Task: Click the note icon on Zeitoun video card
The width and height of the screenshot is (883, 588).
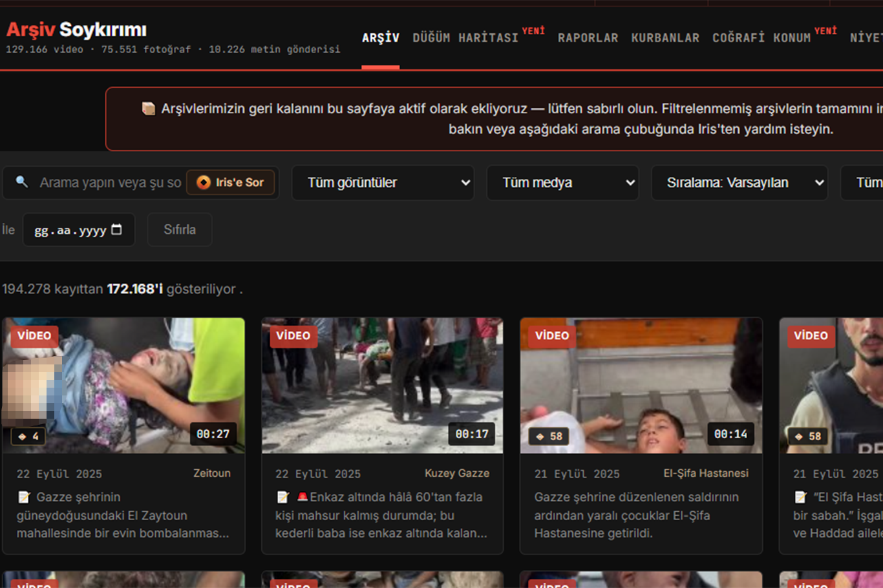Action: coord(24,497)
